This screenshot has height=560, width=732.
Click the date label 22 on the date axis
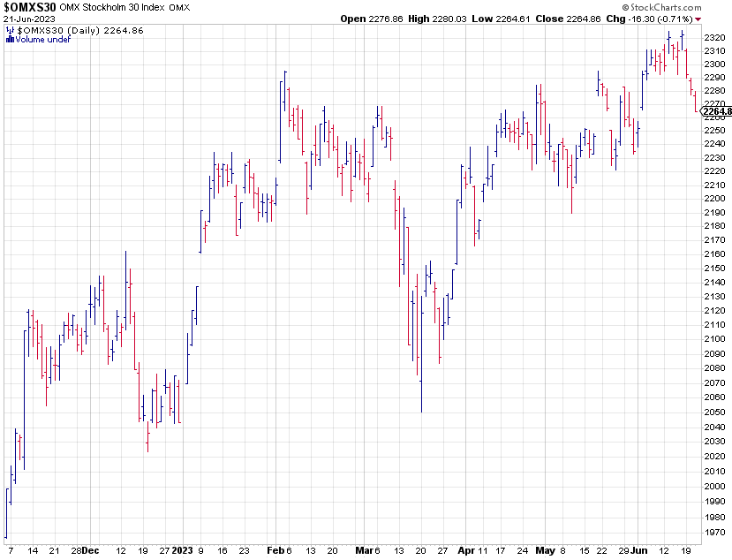pyautogui.click(x=602, y=550)
